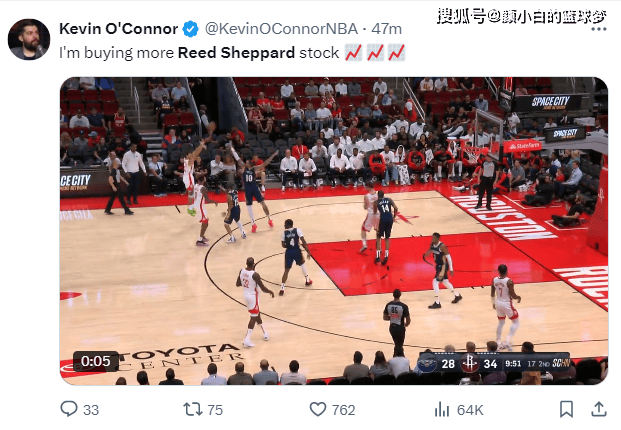Viewport: 621px width, 430px height.
Task: Open Kevin O'Connor's profile picture
Action: [29, 40]
